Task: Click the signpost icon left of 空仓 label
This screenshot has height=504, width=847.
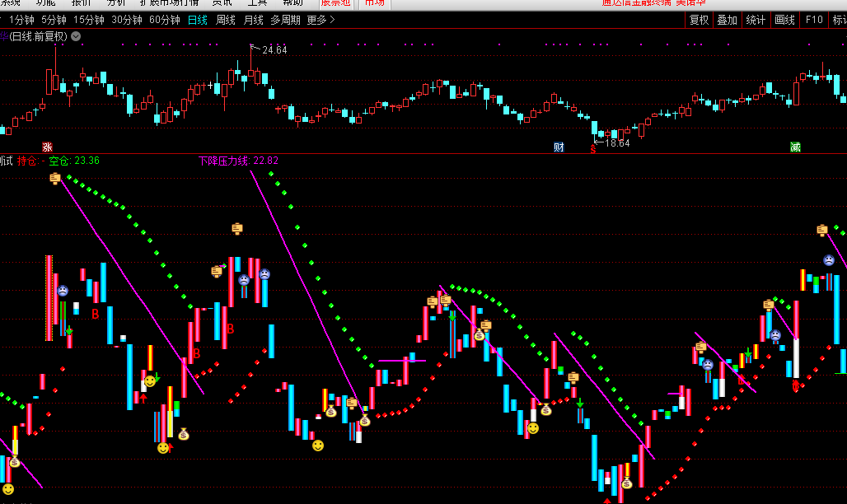Action: coord(55,178)
